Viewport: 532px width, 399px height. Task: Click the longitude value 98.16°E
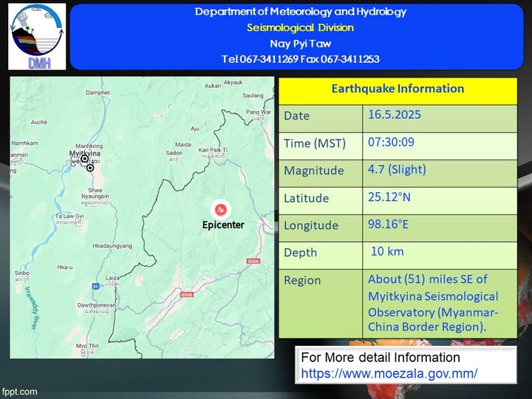pos(390,225)
